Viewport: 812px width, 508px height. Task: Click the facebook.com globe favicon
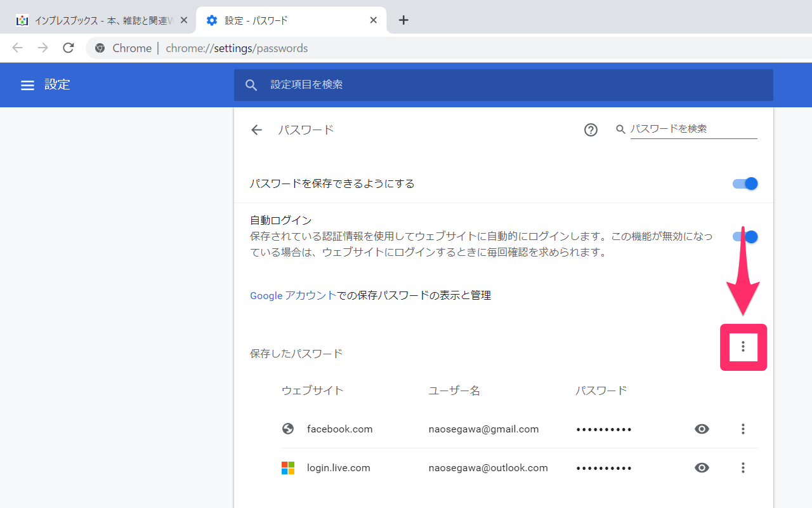click(288, 429)
